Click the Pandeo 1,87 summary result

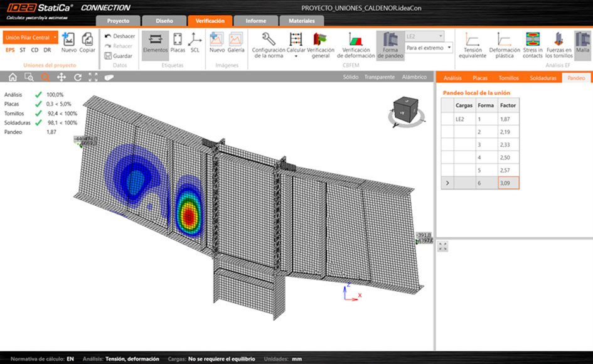(x=30, y=132)
